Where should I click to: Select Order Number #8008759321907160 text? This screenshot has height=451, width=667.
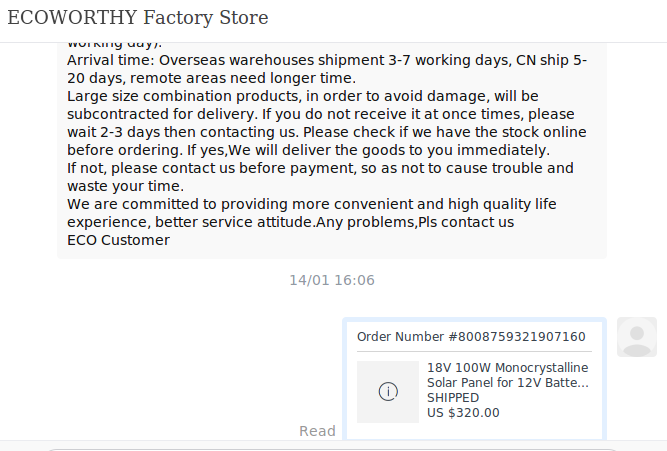point(471,337)
